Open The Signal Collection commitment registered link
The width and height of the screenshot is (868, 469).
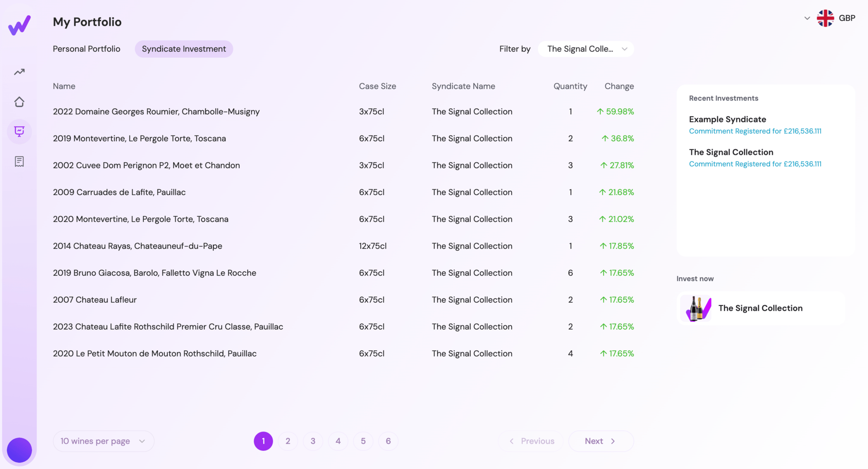(755, 164)
